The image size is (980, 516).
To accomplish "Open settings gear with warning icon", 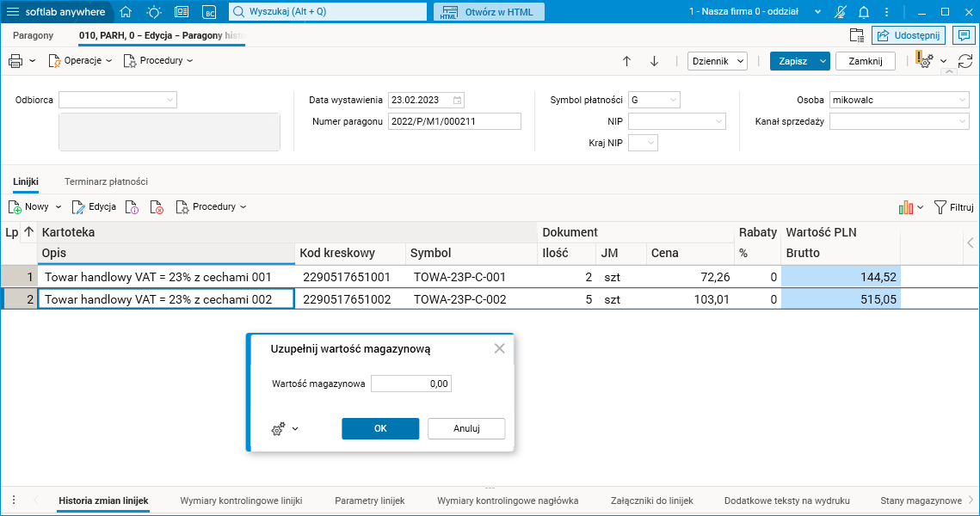I will pyautogui.click(x=925, y=60).
